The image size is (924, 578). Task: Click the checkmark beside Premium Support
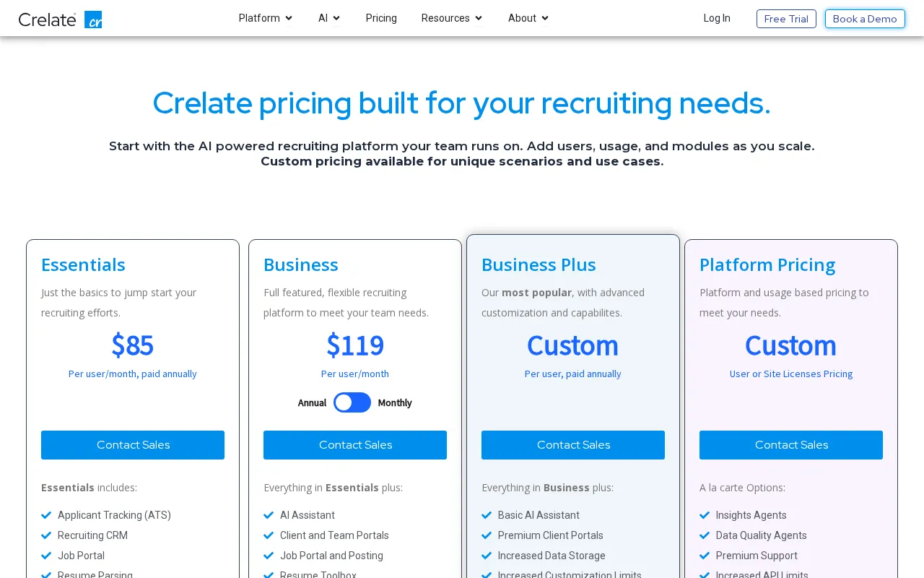point(705,556)
